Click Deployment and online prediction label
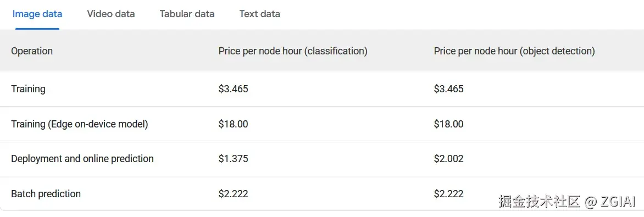The image size is (644, 217). click(x=82, y=159)
